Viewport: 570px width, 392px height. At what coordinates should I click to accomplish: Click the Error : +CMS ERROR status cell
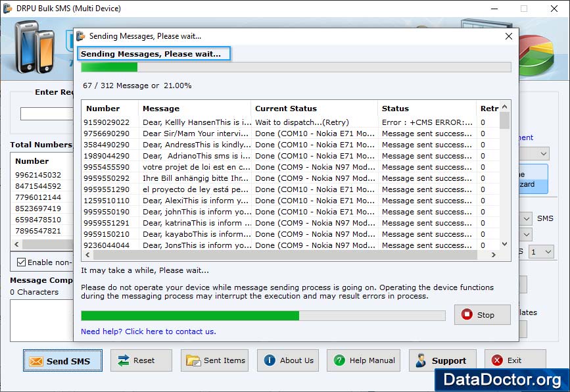tap(427, 122)
